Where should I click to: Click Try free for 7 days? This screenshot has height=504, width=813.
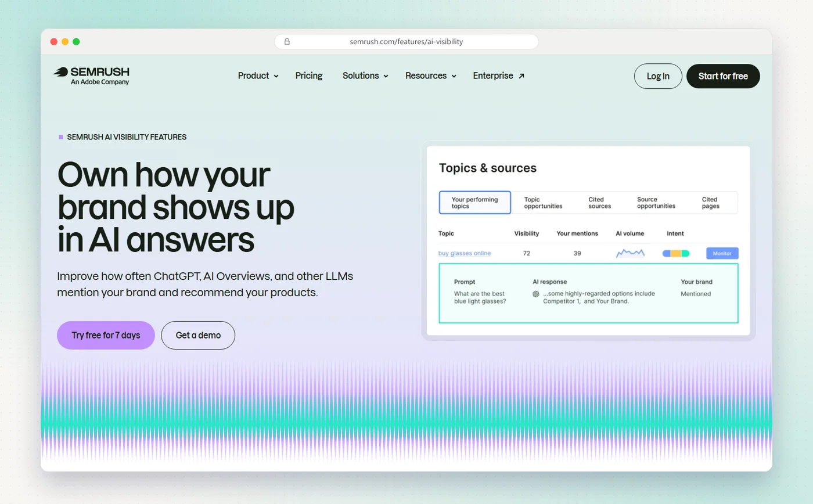point(106,335)
